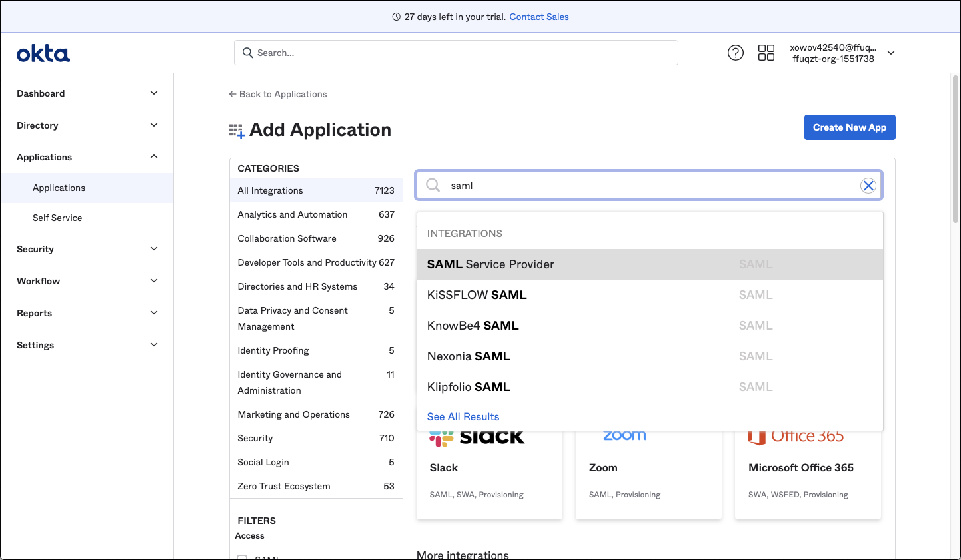The width and height of the screenshot is (961, 560).
Task: Click into the saml integrations search field
Action: tap(649, 185)
